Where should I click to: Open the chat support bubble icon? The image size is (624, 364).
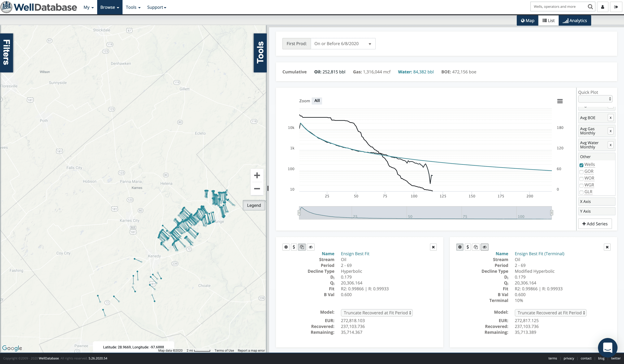pos(607,347)
